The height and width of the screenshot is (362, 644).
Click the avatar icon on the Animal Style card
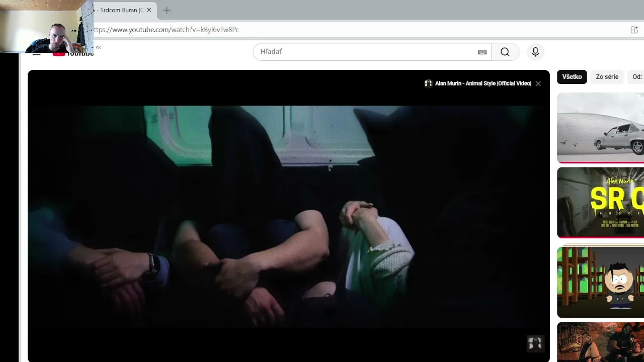tap(428, 83)
